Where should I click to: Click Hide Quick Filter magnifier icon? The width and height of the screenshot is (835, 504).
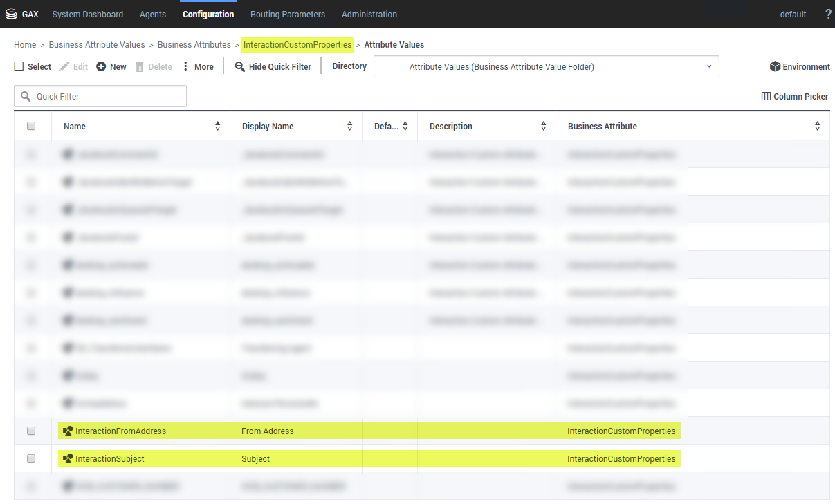(x=240, y=67)
